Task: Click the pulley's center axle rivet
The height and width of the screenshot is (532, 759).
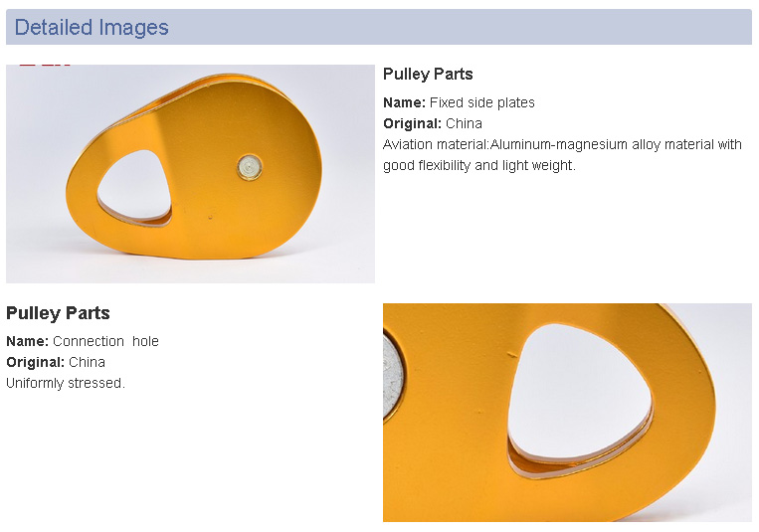Action: (x=250, y=167)
